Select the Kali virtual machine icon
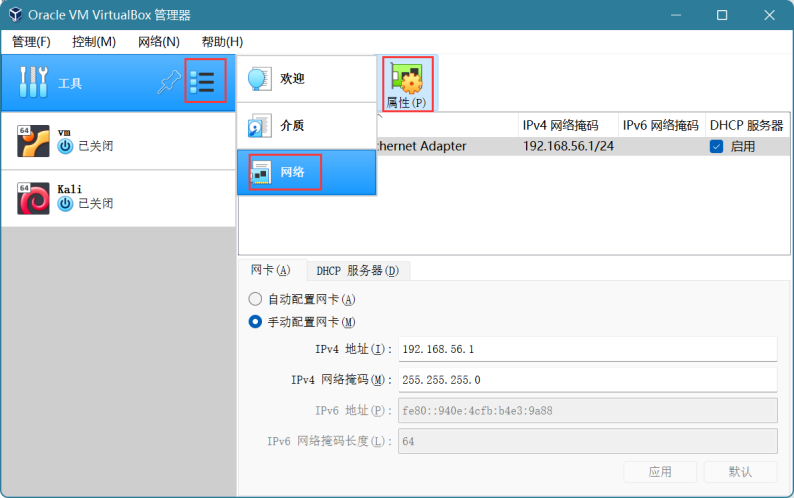Image resolution: width=794 pixels, height=498 pixels. tap(33, 199)
